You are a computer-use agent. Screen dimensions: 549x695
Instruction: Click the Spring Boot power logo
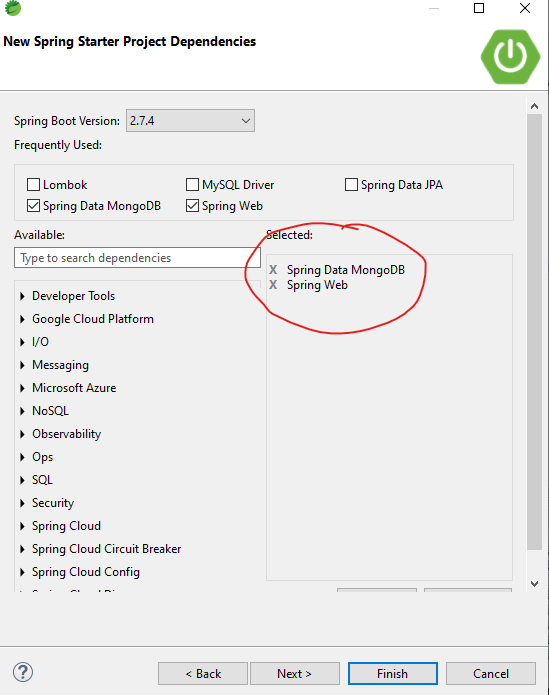point(510,56)
